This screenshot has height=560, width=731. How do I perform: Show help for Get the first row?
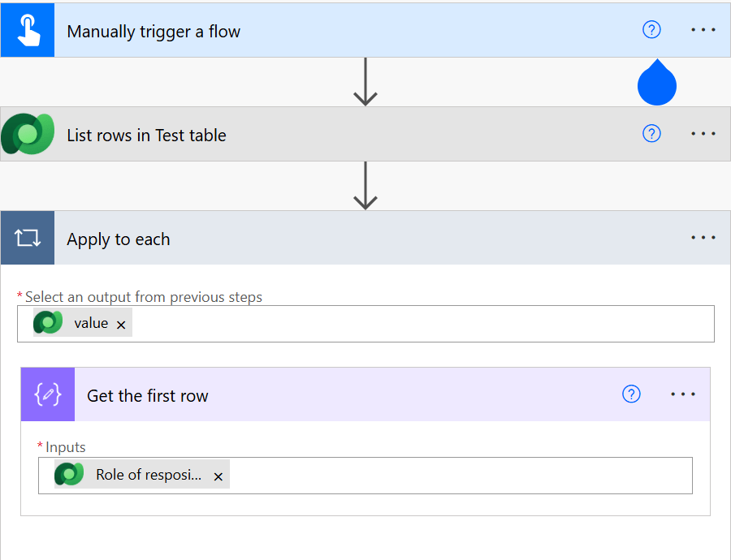tap(631, 394)
